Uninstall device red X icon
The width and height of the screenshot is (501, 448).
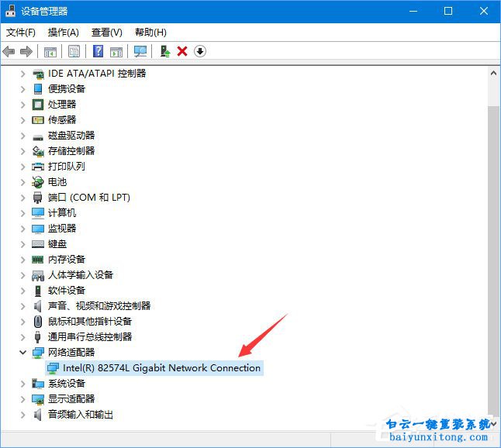182,51
